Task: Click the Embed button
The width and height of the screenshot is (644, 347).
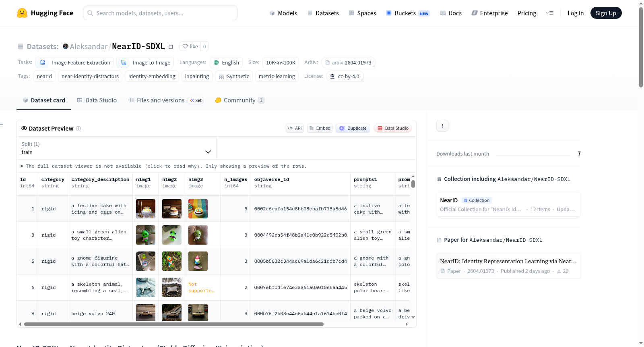Action: click(320, 128)
